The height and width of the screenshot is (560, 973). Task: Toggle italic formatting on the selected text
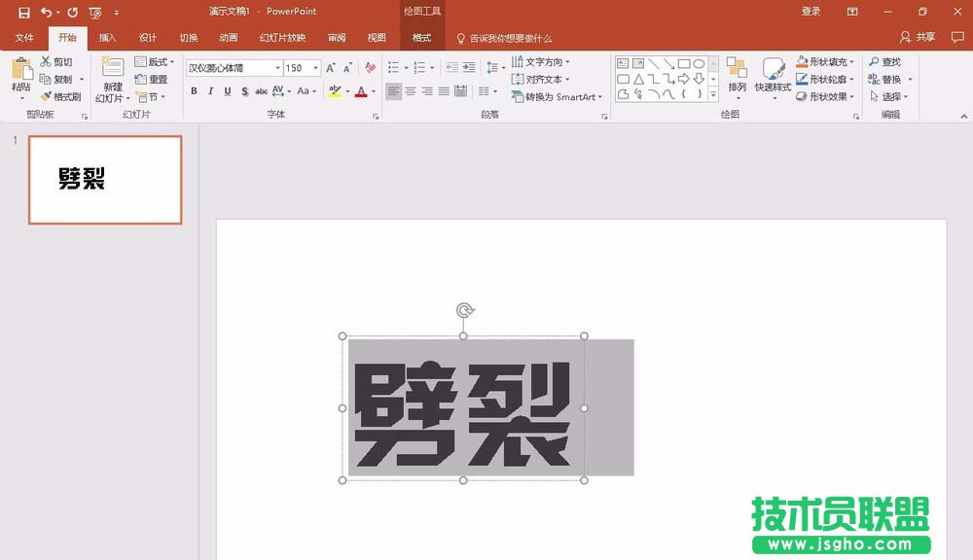click(x=210, y=90)
